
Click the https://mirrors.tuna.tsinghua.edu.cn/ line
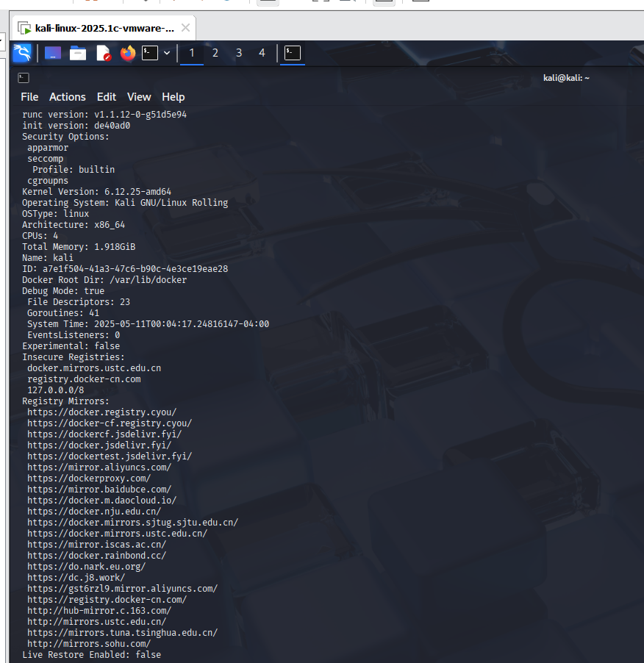coord(123,633)
